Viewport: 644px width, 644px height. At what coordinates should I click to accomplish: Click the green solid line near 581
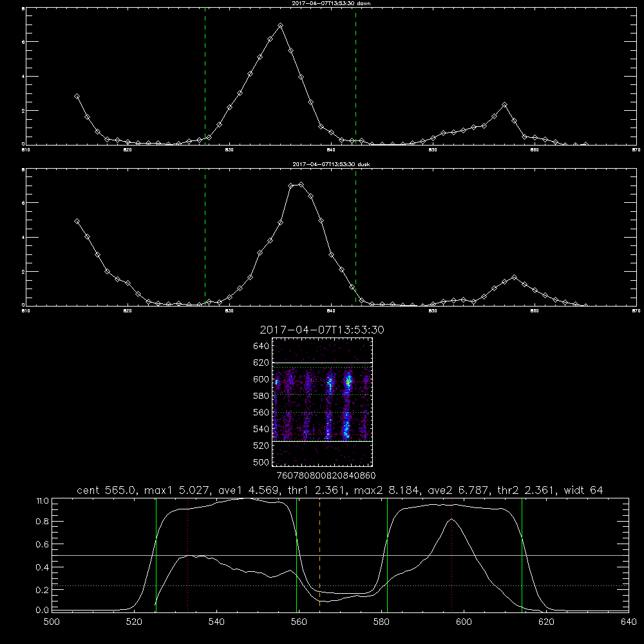pos(387,555)
